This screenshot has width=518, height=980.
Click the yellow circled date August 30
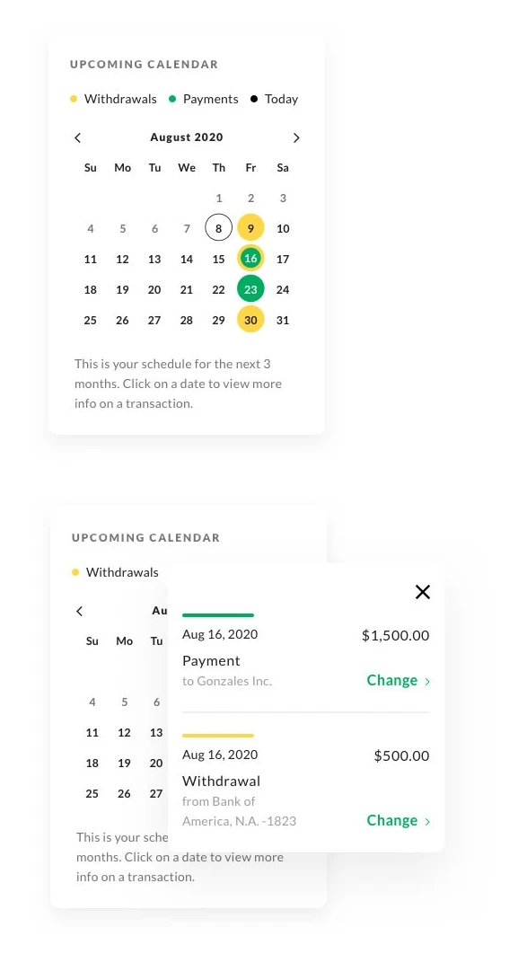point(250,320)
